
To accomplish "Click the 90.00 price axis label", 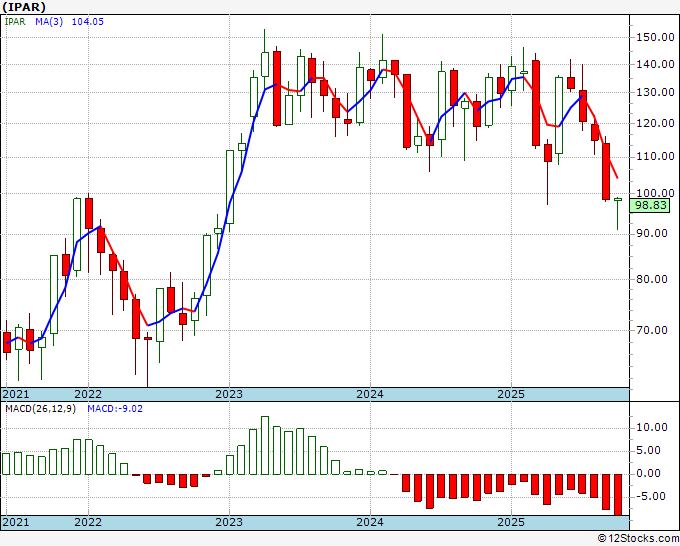I will [651, 233].
